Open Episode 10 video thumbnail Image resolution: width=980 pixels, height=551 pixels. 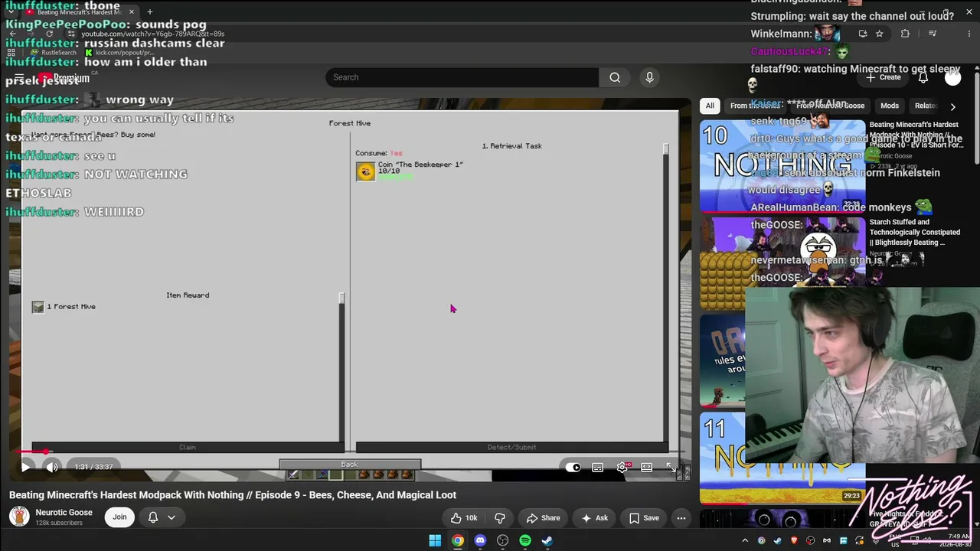click(782, 165)
